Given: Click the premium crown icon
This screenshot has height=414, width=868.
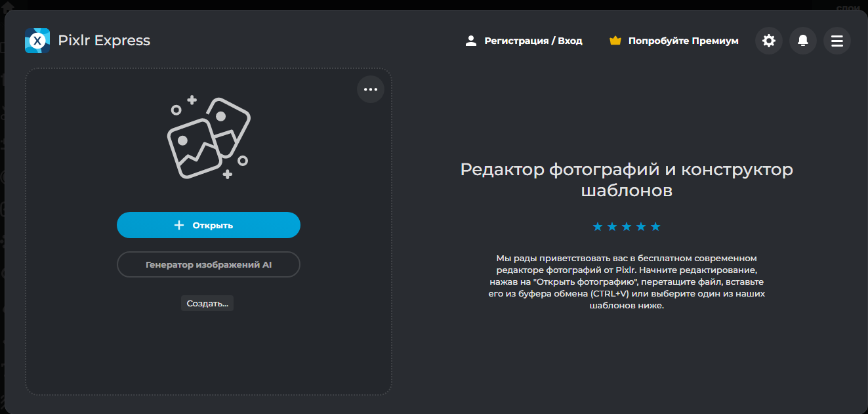Looking at the screenshot, I should pyautogui.click(x=615, y=41).
